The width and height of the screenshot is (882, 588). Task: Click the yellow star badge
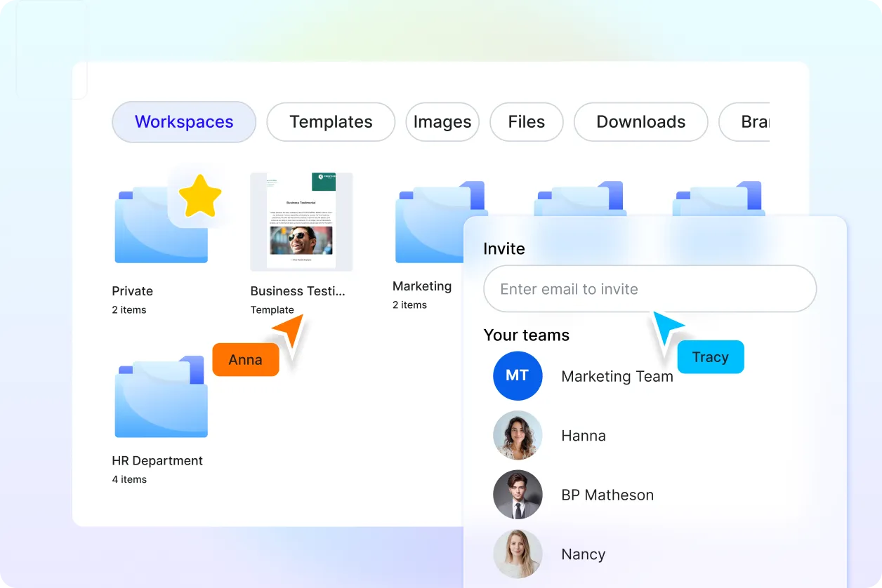[199, 196]
